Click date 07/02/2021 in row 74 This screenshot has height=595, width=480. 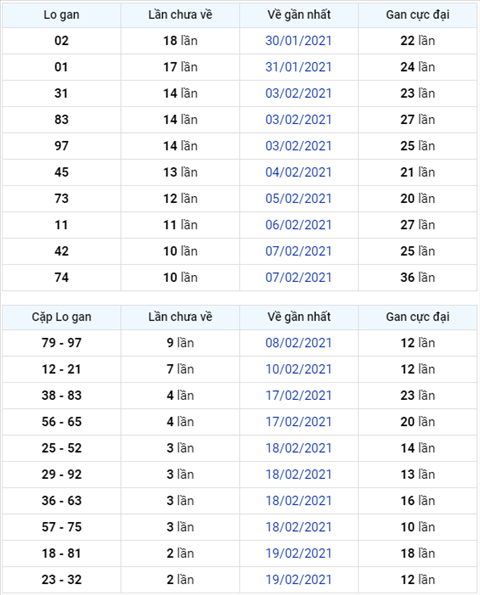[298, 277]
